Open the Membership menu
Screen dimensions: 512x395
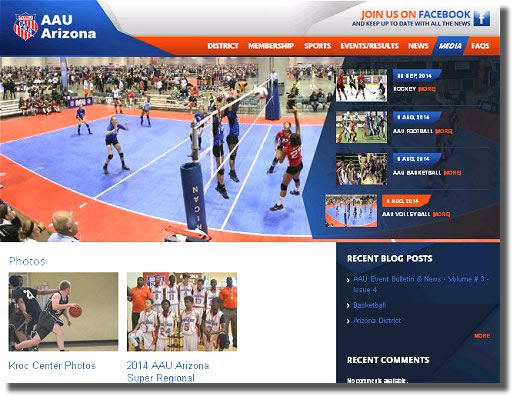coord(271,46)
